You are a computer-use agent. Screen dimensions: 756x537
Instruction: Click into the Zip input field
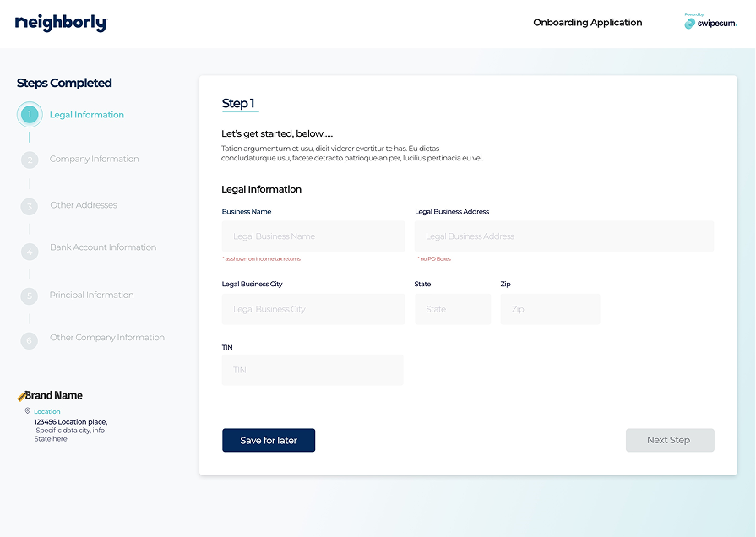click(550, 309)
